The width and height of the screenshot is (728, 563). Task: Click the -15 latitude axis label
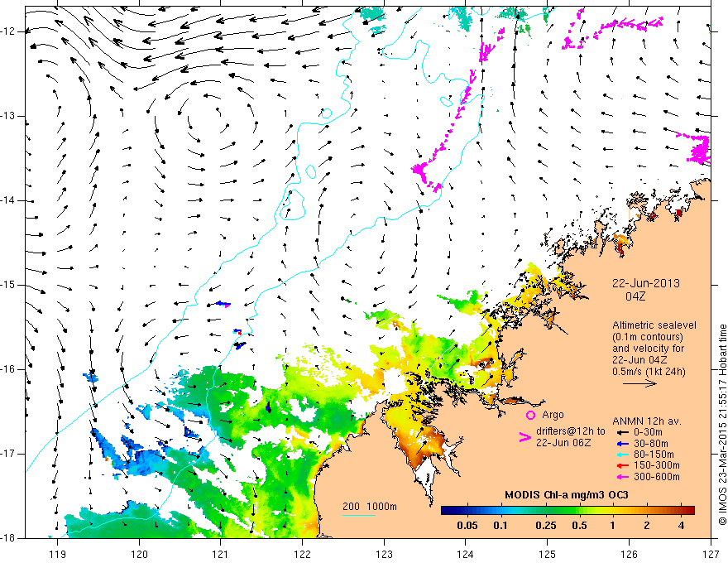[x=8, y=285]
